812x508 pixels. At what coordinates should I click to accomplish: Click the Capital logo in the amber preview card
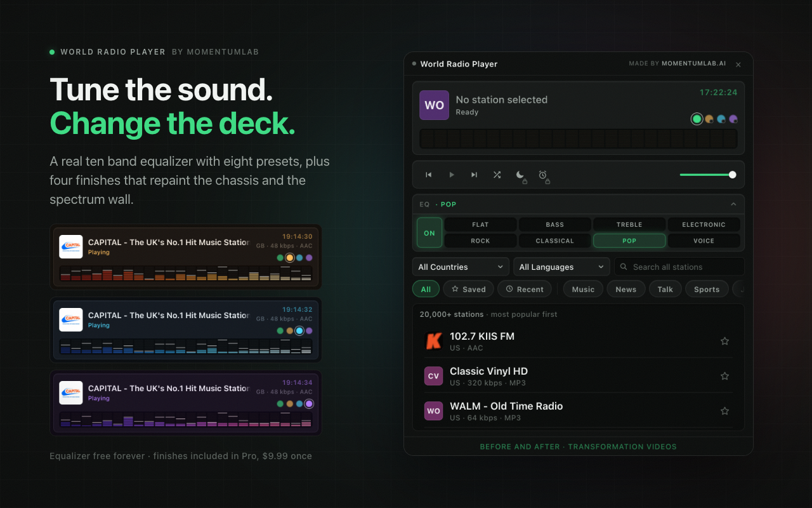71,246
